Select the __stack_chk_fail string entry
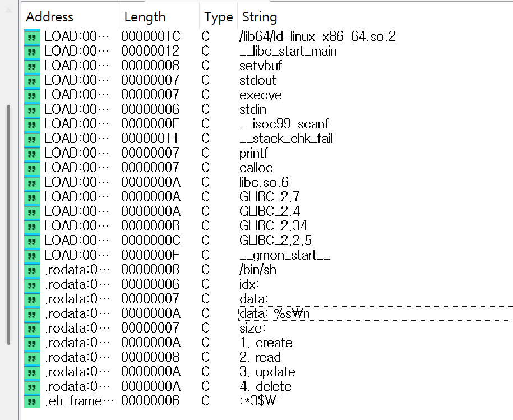Screen dimensions: 513x420 [x=286, y=139]
